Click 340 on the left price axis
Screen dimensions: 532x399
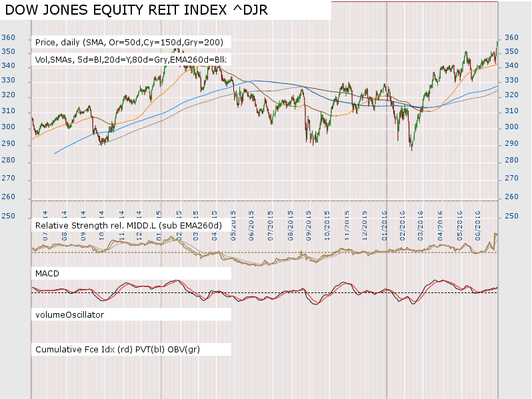pyautogui.click(x=9, y=65)
